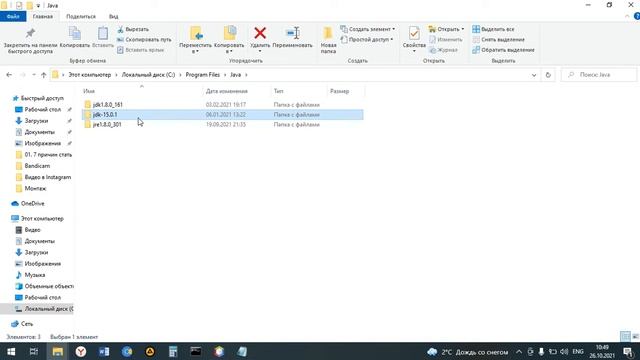Click Вырезать cut command
640x360 pixels.
point(133,29)
